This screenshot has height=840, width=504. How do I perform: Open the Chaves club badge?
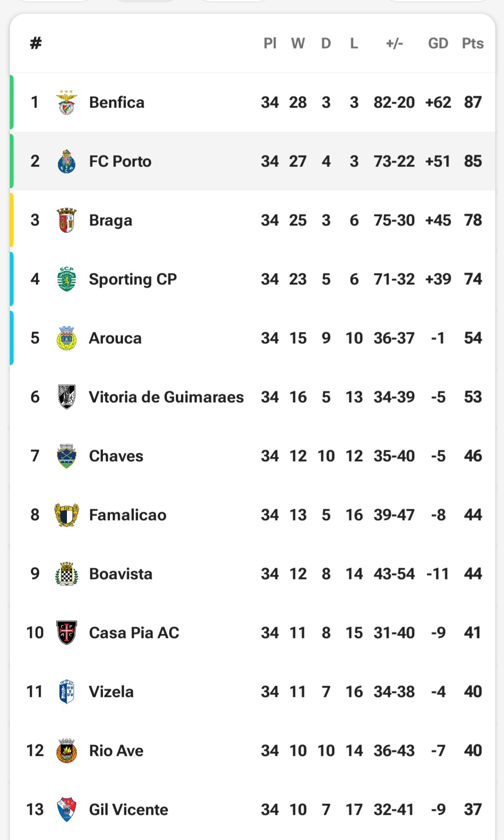[66, 456]
